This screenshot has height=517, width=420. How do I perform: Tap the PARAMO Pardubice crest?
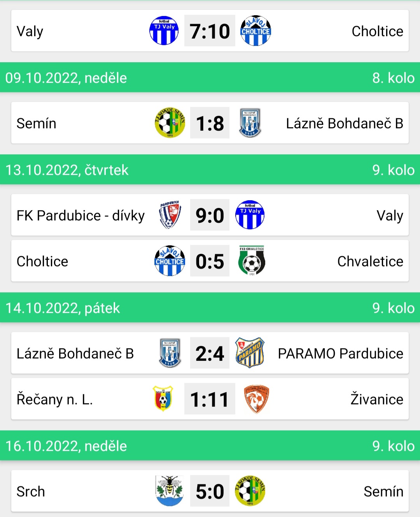pos(250,353)
